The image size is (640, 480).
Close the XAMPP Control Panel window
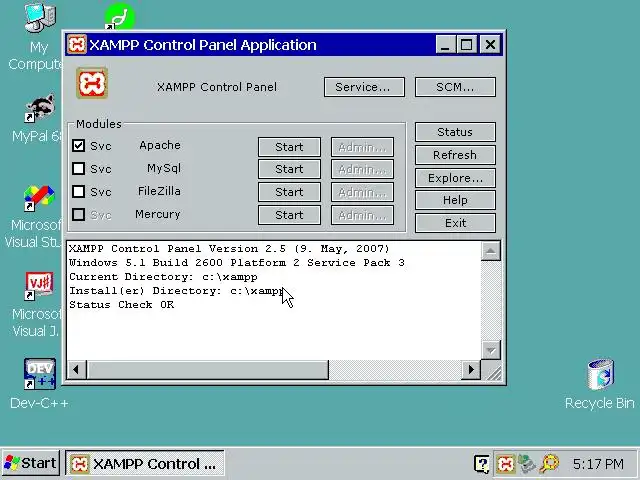coord(490,44)
